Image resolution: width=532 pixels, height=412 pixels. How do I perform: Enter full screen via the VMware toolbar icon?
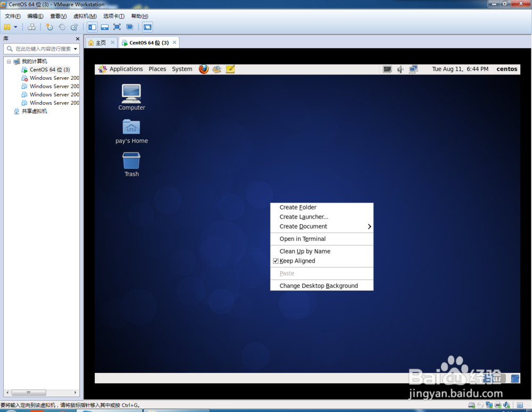(x=118, y=27)
